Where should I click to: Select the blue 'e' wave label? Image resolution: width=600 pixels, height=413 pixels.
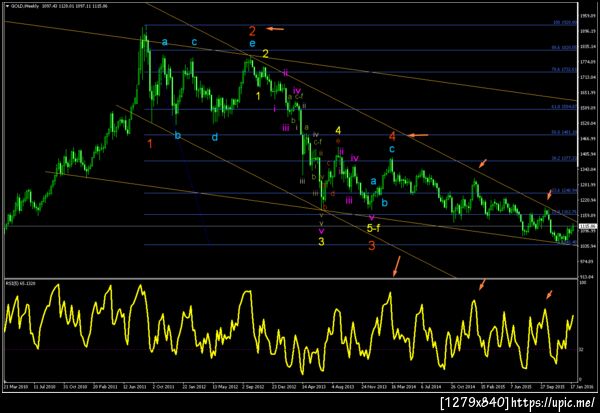[252, 43]
